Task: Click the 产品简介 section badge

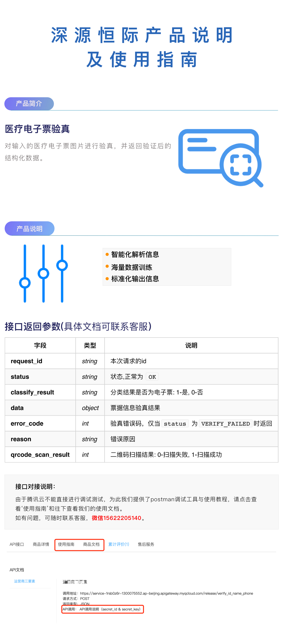Action: pyautogui.click(x=29, y=103)
